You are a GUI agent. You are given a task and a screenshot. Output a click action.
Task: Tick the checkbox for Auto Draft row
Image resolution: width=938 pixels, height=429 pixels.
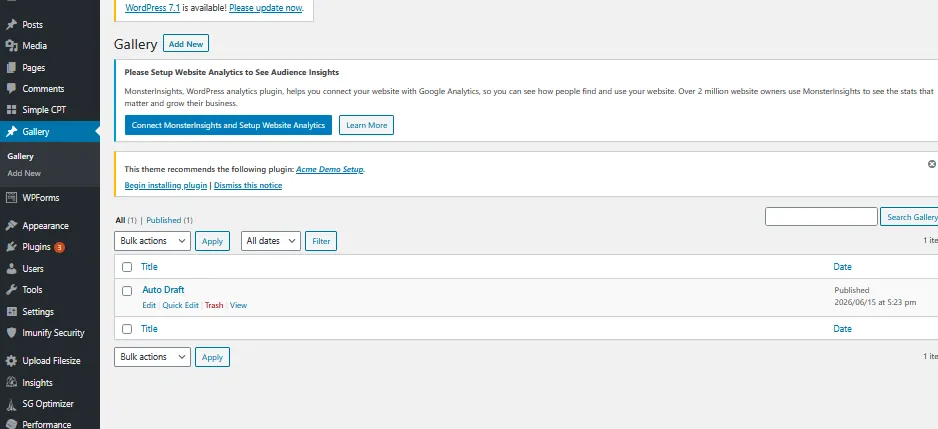pyautogui.click(x=127, y=291)
